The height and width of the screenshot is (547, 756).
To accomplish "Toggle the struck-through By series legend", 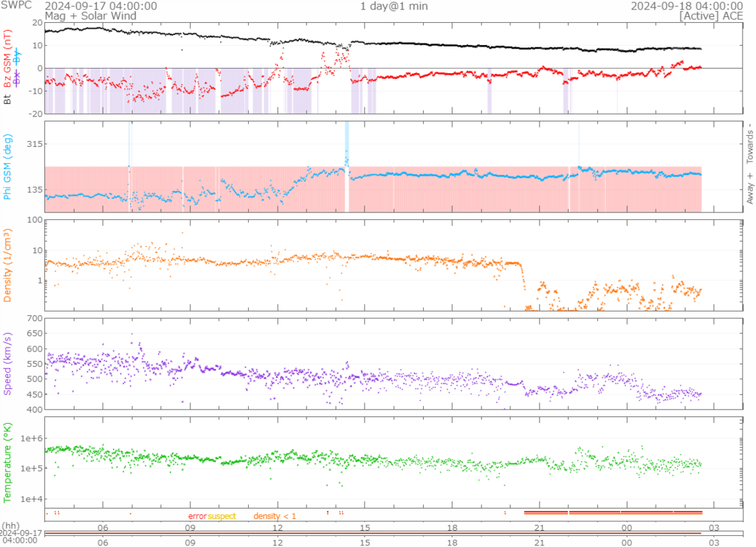I will [17, 55].
